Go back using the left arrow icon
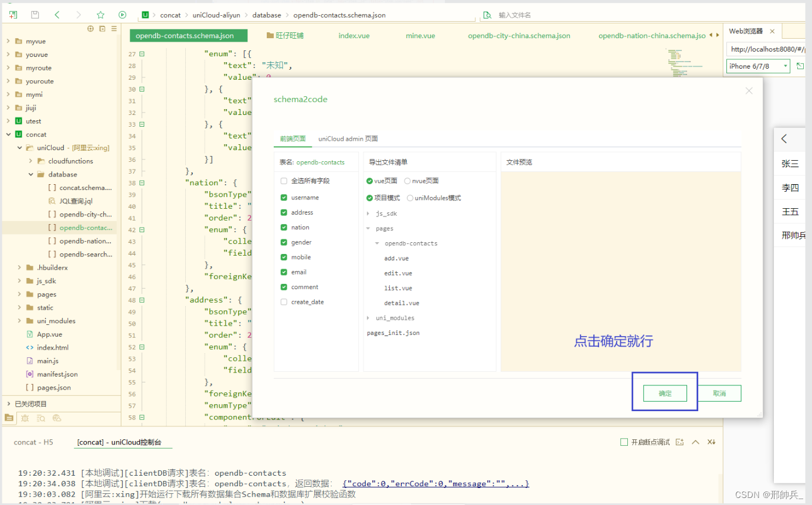 coord(57,15)
